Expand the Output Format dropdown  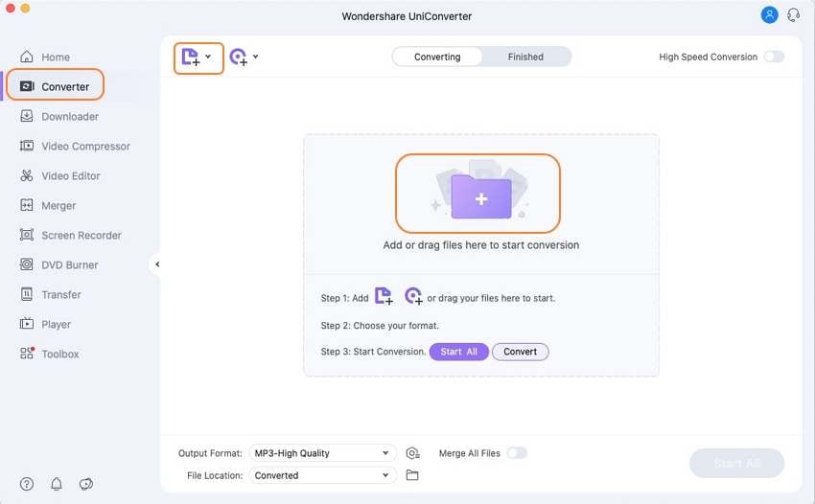tap(322, 453)
